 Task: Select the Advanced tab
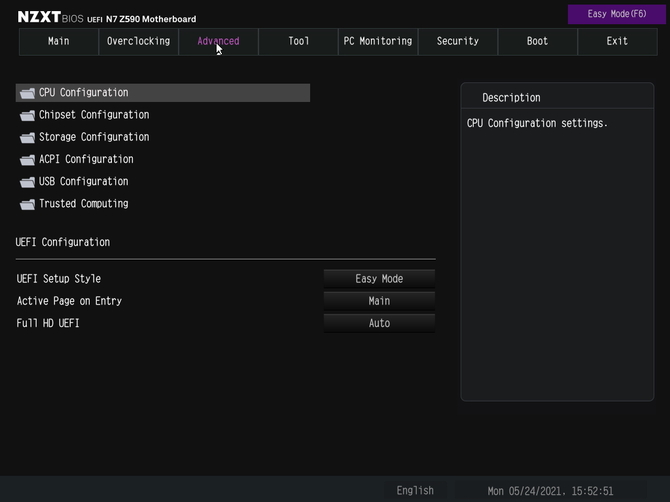218,41
